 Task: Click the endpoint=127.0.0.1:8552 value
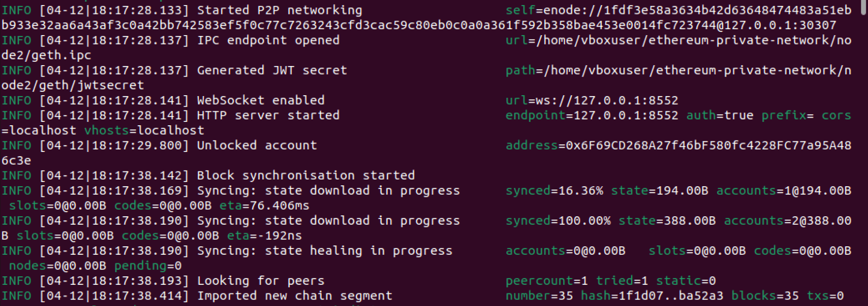click(x=592, y=116)
